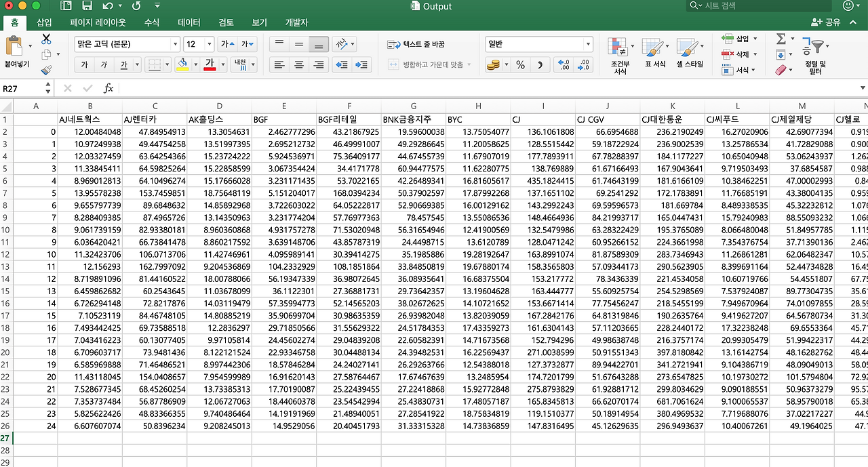Apply percent style
Screen dimensions: 868x467
coord(520,65)
